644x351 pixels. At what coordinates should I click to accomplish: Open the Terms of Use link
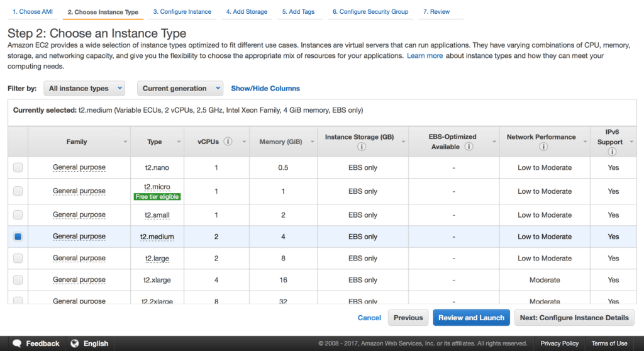[609, 343]
